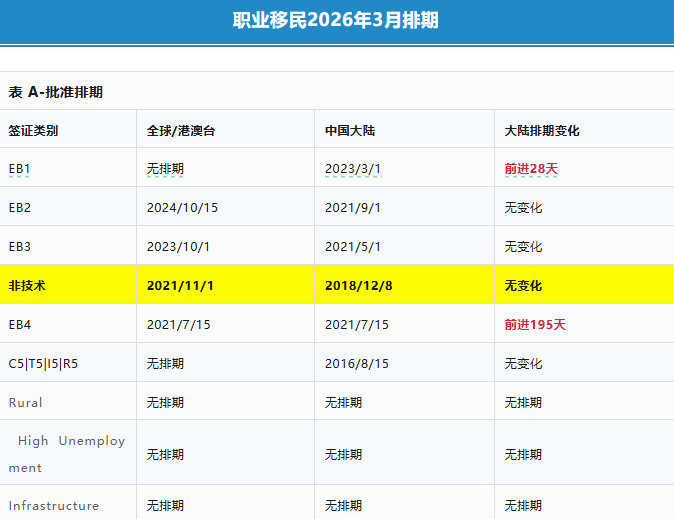Viewport: 674px width, 519px height.
Task: Click Infrastructure 大陆排期变化 无排期 cell
Action: coord(523,506)
